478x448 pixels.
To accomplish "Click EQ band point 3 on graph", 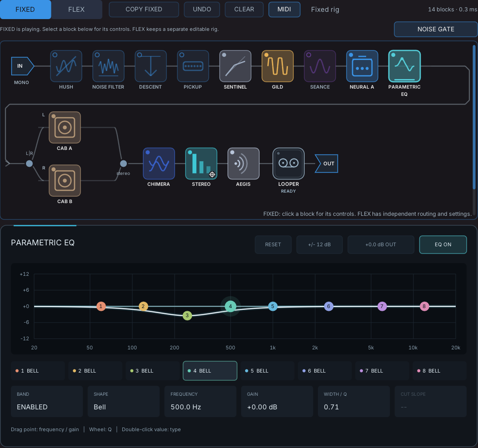I will click(187, 315).
